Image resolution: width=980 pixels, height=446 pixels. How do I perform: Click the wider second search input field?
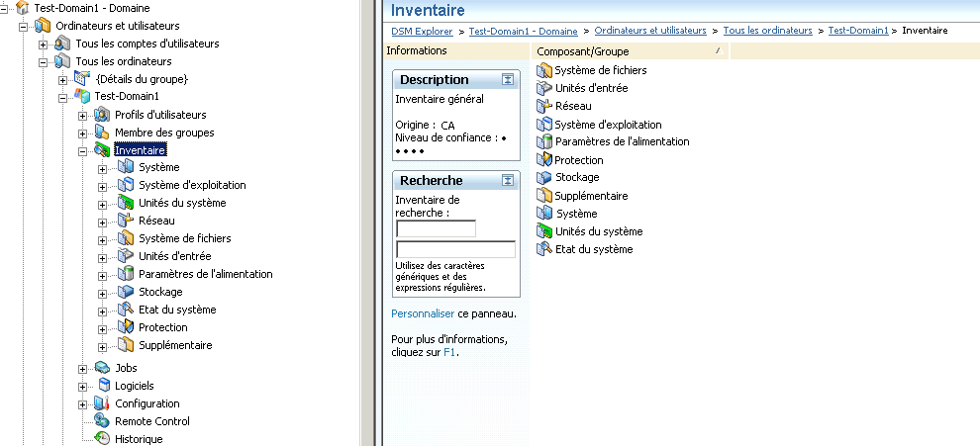click(455, 249)
